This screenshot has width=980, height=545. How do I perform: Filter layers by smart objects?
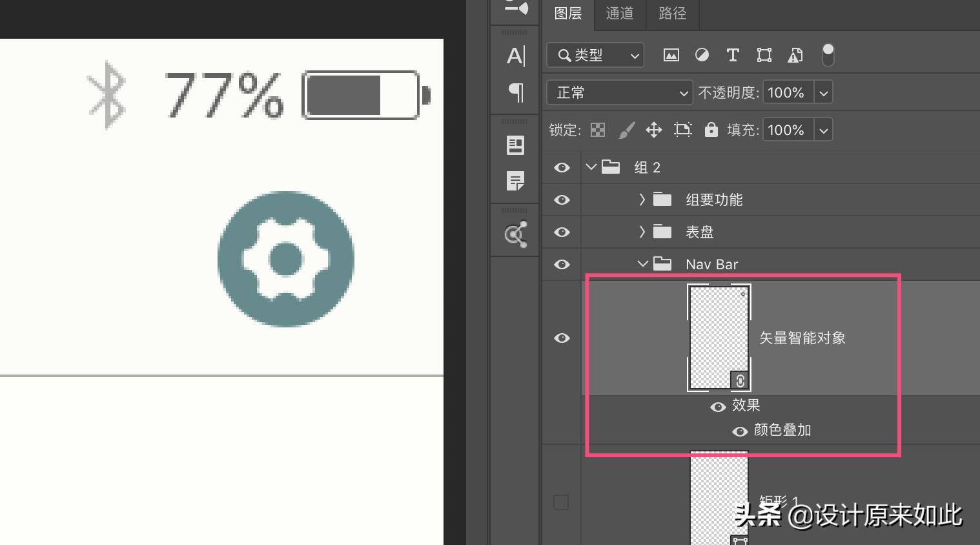coord(795,56)
